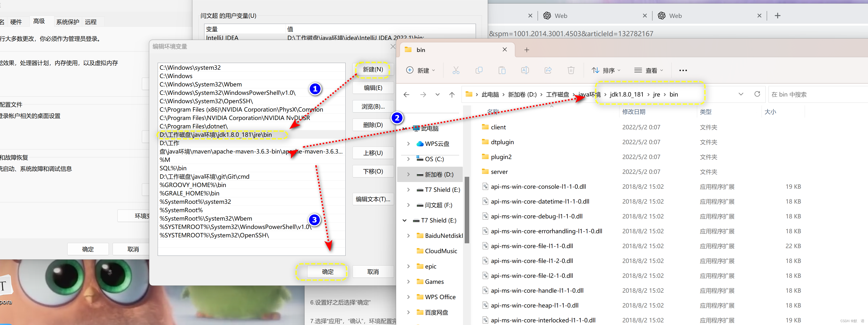Screen dimensions: 868x325
Task: Select the jdk1.8.0_181\jre\bin path entry
Action: (216, 135)
